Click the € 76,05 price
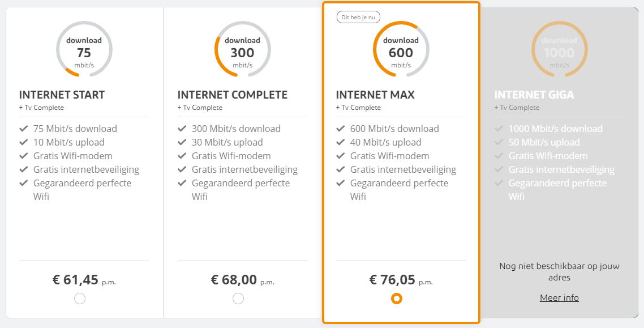The image size is (644, 328). pos(392,280)
